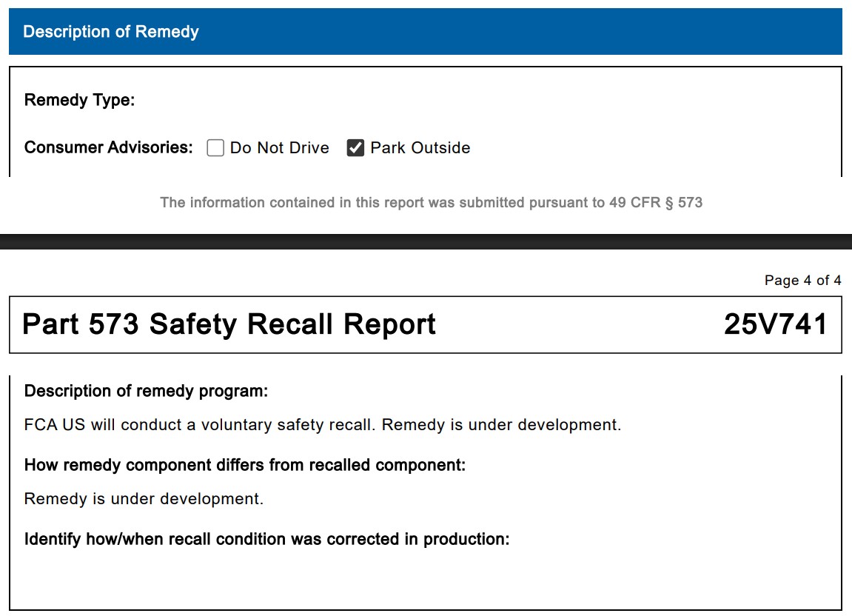The image size is (852, 616).
Task: Select the "Remedy Type:" field label
Action: 80,100
